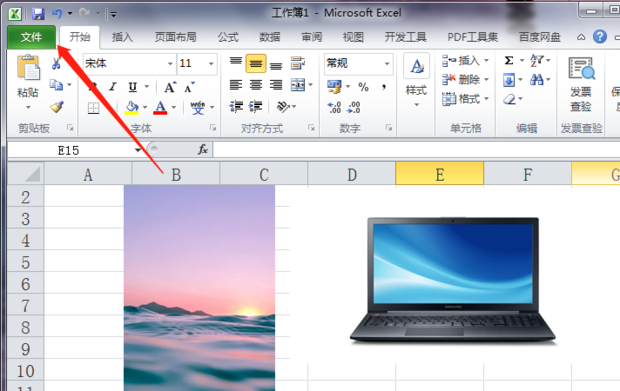Toggle underline formatting
This screenshot has width=620, height=391.
click(x=132, y=87)
